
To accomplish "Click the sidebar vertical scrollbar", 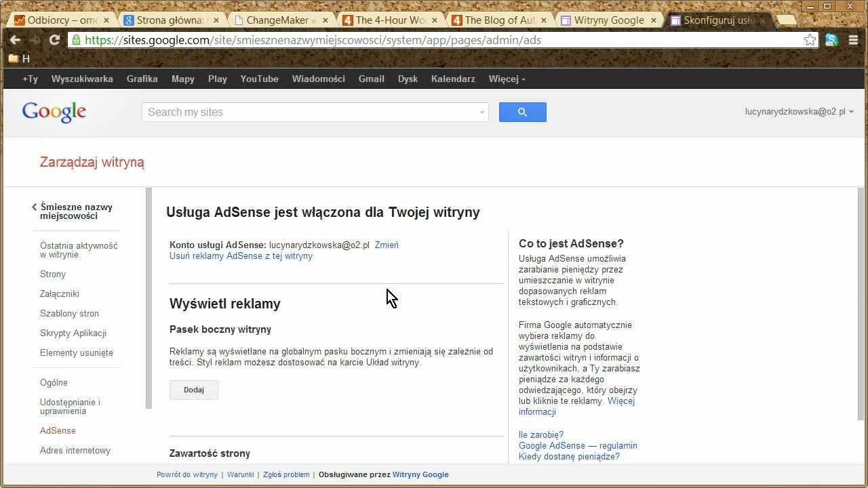I will [149, 298].
